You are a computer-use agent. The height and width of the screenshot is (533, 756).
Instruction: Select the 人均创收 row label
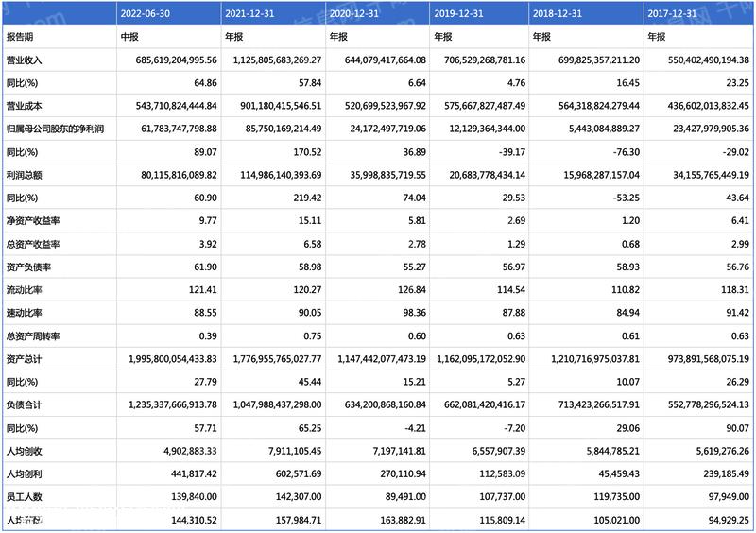(25, 452)
